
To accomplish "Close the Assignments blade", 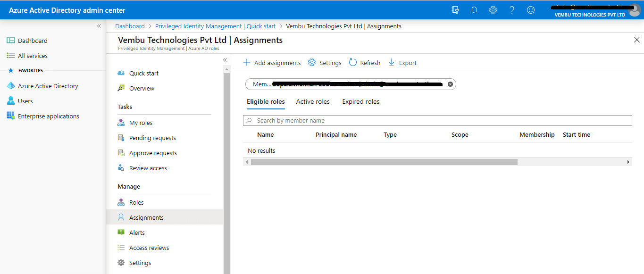I will tap(636, 40).
